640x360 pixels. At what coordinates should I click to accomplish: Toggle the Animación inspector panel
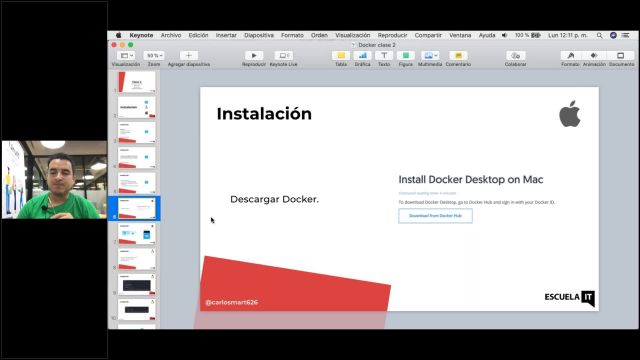(594, 56)
